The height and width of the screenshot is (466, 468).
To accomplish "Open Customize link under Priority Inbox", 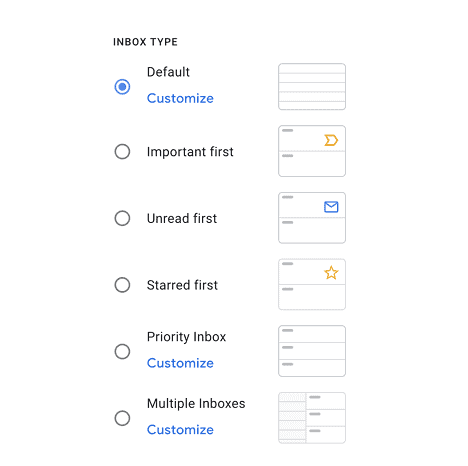I will coord(180,363).
